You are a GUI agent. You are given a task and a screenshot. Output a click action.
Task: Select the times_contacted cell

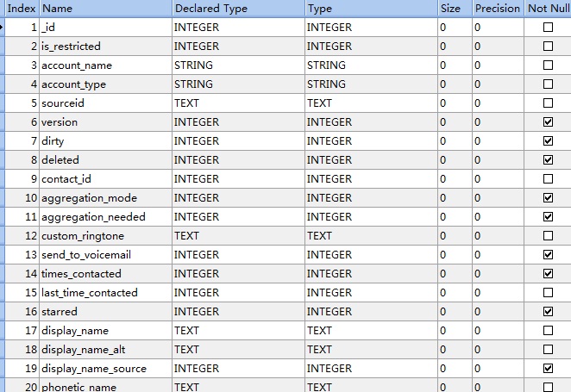(x=105, y=273)
